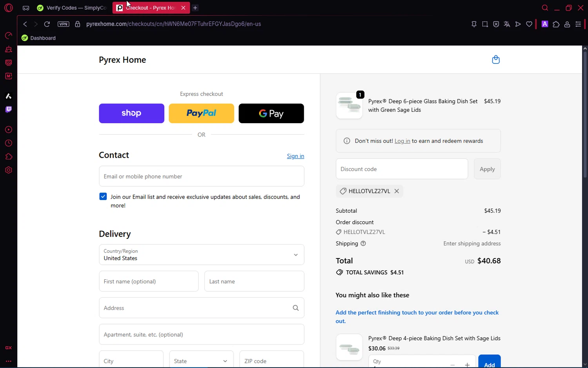
Task: Click the address search magnifier icon
Action: coord(296,308)
